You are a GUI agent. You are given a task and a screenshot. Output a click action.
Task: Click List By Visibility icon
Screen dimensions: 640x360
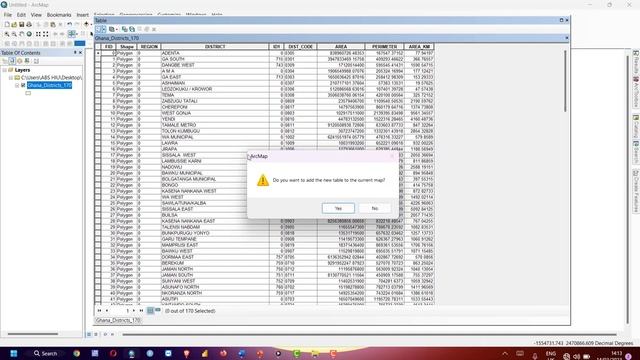point(20,61)
